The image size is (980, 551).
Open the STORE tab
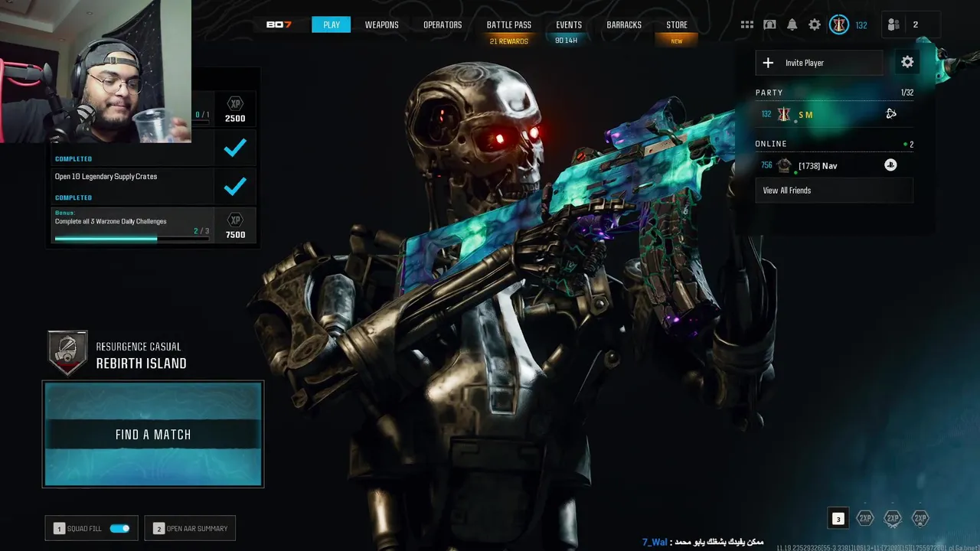click(677, 24)
